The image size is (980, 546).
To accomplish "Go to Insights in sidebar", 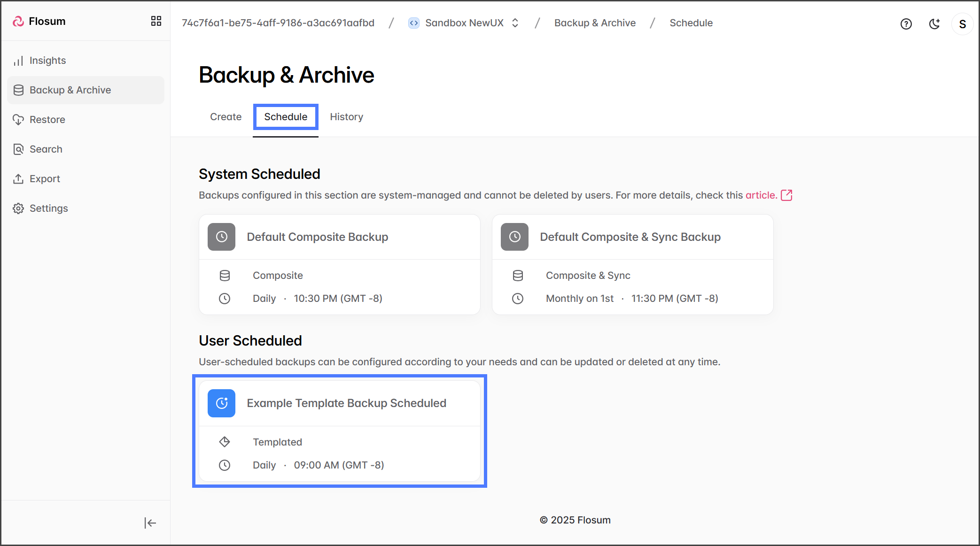I will pyautogui.click(x=47, y=61).
